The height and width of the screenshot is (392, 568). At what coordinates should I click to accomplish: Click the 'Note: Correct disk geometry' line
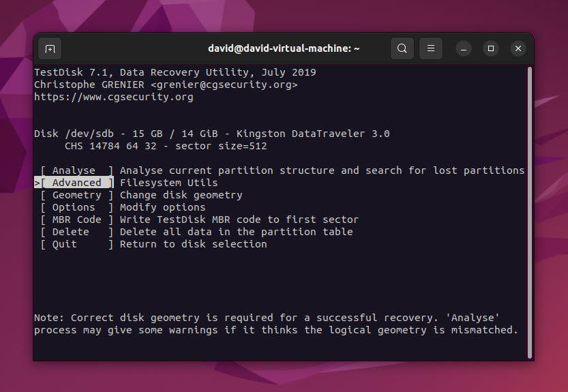click(267, 318)
